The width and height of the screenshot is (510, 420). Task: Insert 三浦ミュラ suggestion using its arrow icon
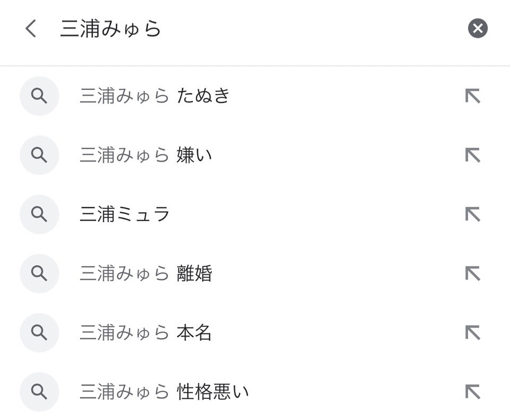point(473,214)
